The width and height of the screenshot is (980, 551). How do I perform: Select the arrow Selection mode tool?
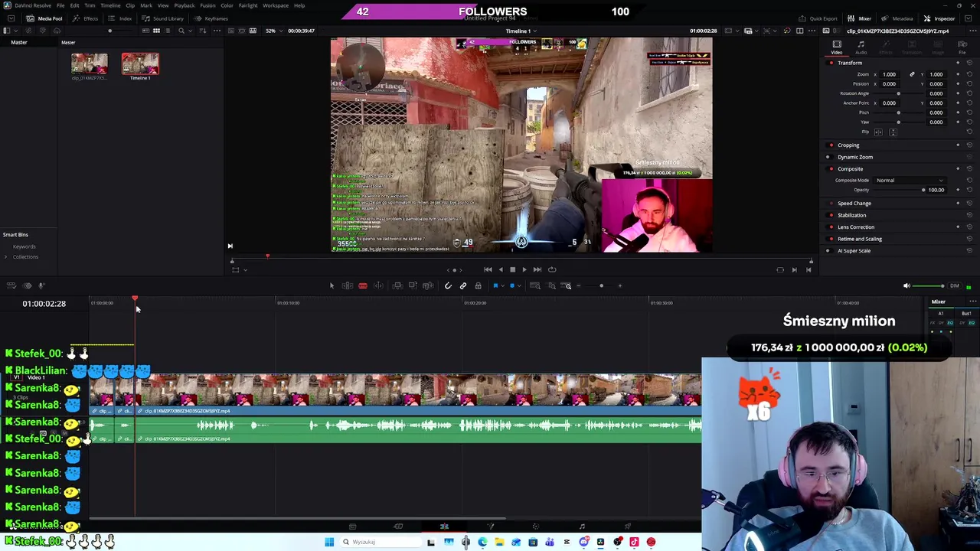point(332,285)
